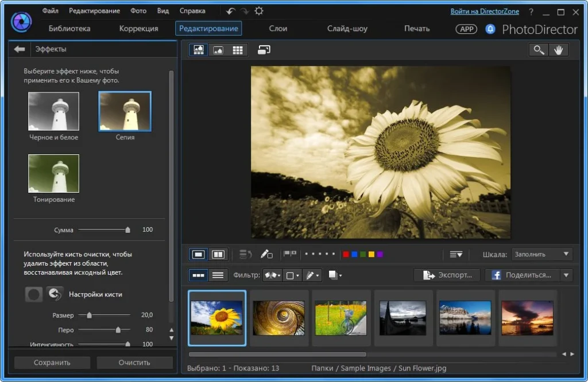Pick the red color label swatch
The width and height of the screenshot is (588, 382).
coord(346,254)
